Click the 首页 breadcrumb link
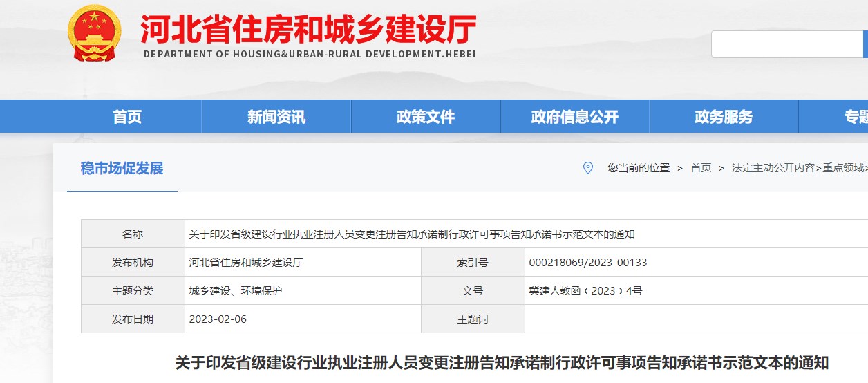Screen dimensions: 868x383 click(701, 168)
